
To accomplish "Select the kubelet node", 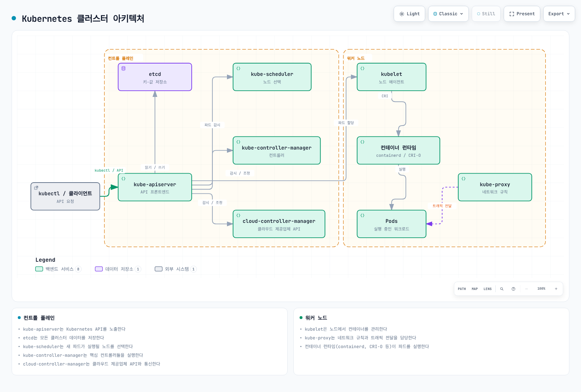I will (391, 77).
